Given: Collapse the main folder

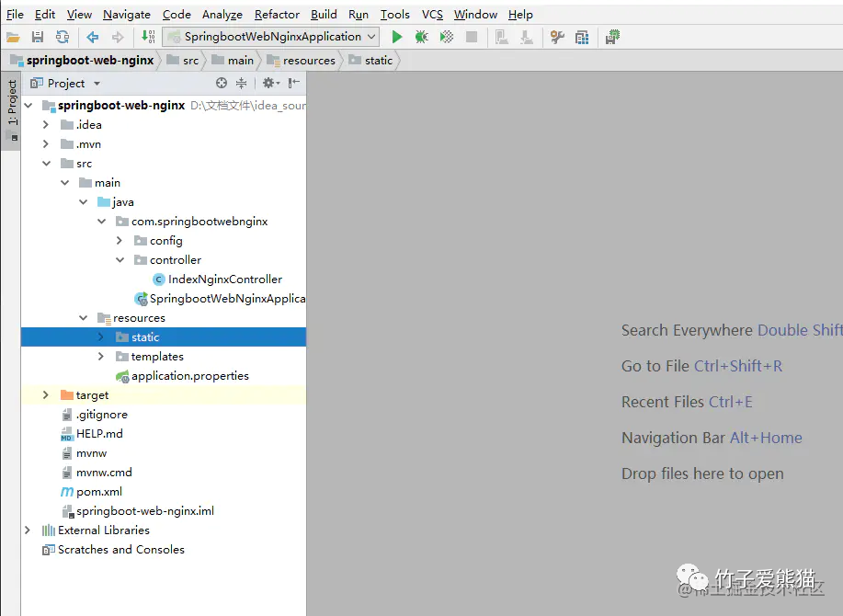Looking at the screenshot, I should (x=65, y=183).
